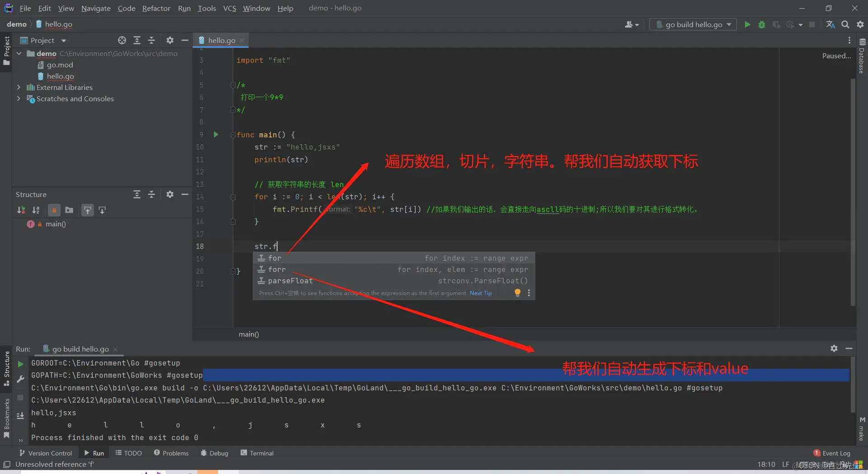The width and height of the screenshot is (868, 474).
Task: Select the parseFloat completion suggestion
Action: [x=394, y=281]
